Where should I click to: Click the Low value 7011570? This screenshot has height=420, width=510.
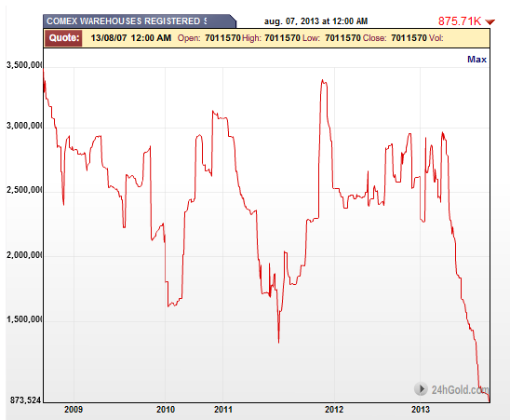coord(342,38)
